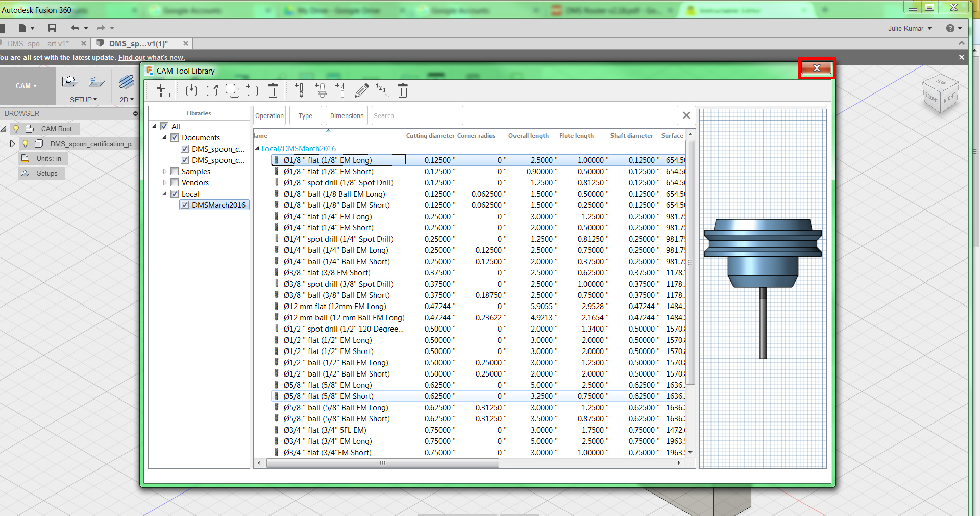
Task: Click the New Folder setup icon
Action: (96, 81)
